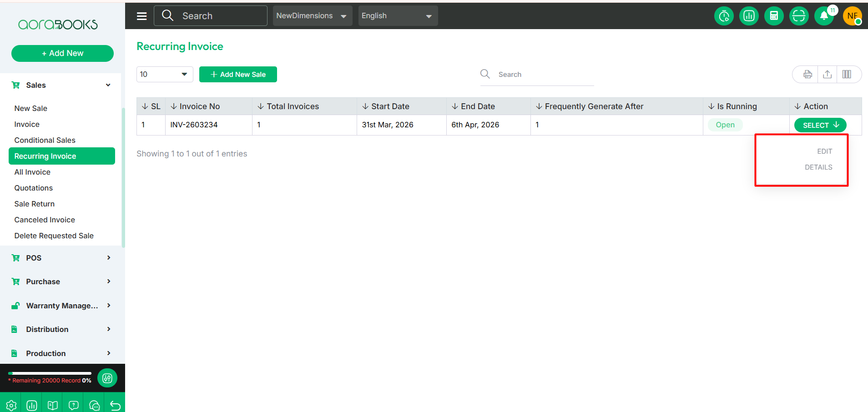Click the export upload icon above table

coord(828,75)
